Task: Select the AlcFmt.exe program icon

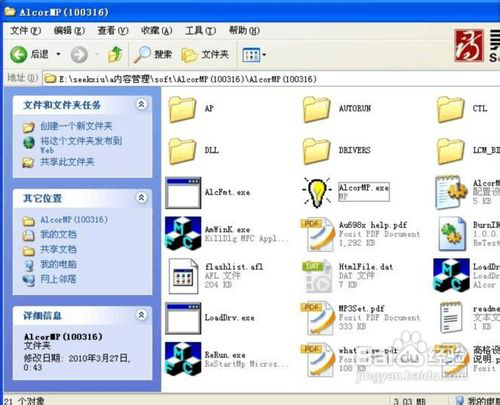Action: [183, 193]
